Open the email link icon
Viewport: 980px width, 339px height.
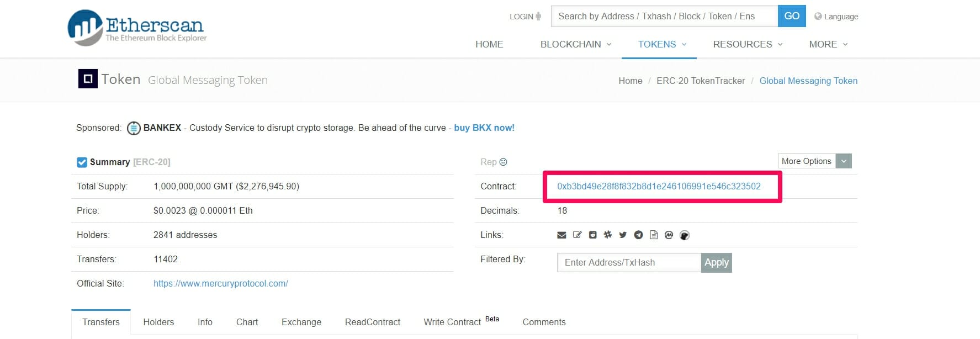point(561,235)
